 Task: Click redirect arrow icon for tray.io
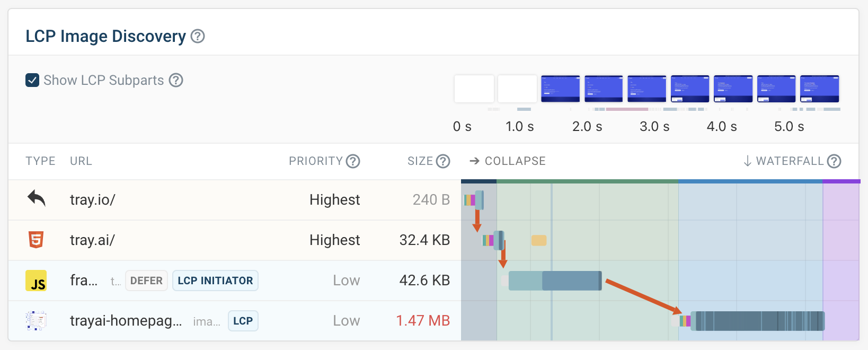click(x=36, y=199)
